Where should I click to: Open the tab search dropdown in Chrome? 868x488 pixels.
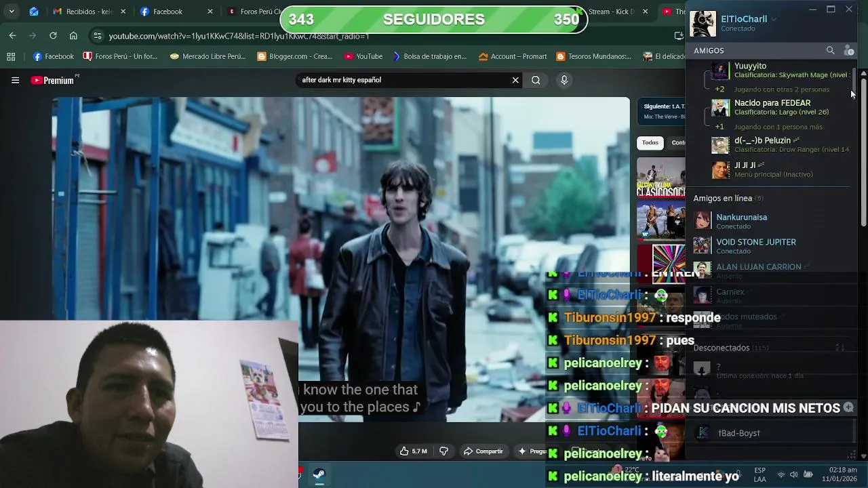13,12
